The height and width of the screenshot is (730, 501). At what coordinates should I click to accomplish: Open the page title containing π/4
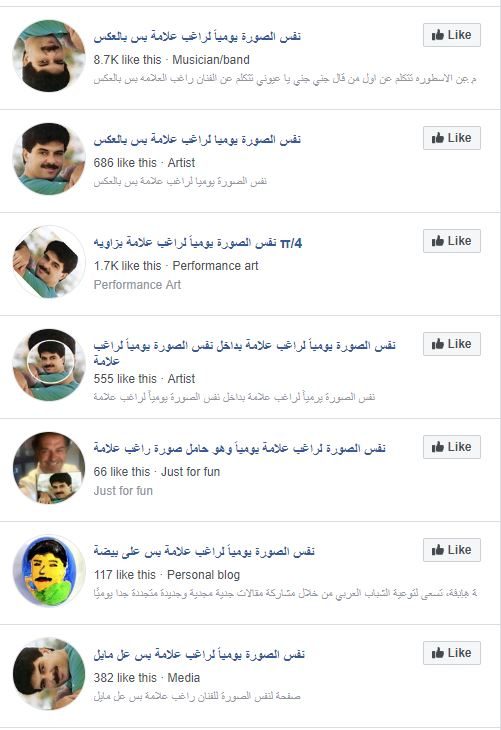pos(197,243)
